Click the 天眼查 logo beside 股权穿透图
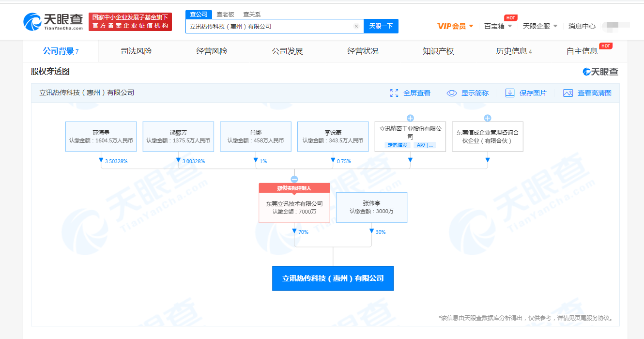This screenshot has width=644, height=339. pyautogui.click(x=600, y=72)
